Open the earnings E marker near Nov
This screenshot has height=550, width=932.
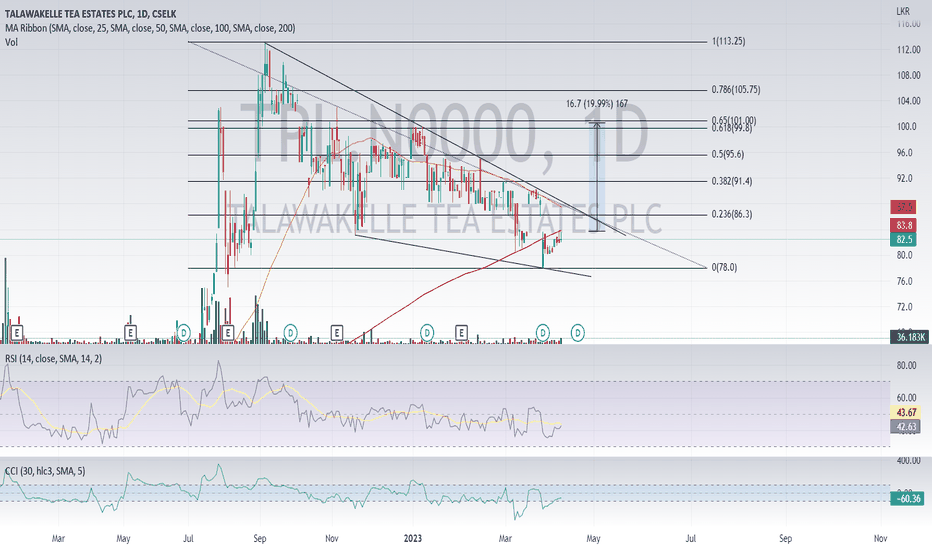pos(337,333)
